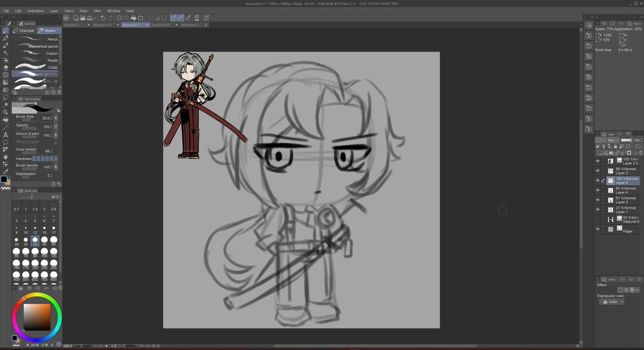The width and height of the screenshot is (644, 350).
Task: Open the Save dropdown arrow in command bar
Action: point(95,18)
